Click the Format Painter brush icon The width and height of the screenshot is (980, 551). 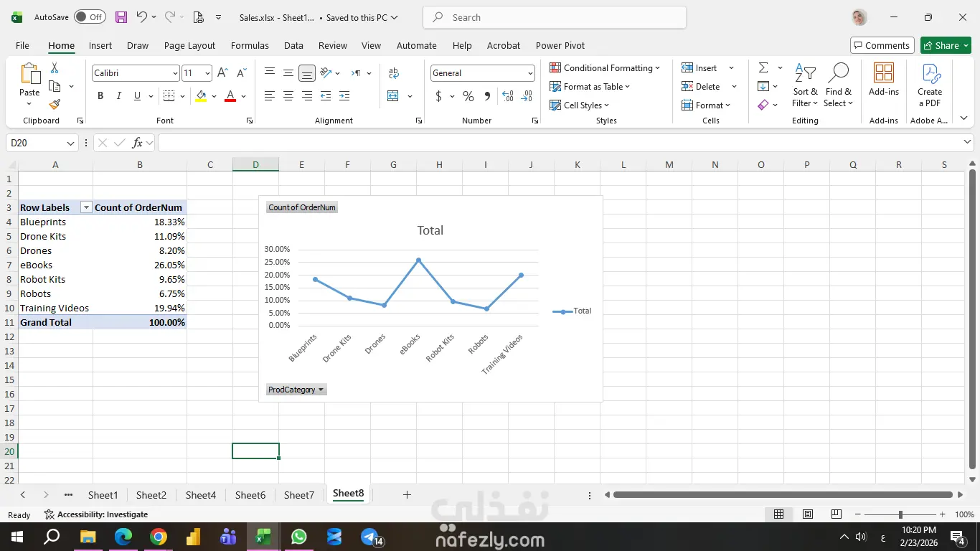pos(55,104)
